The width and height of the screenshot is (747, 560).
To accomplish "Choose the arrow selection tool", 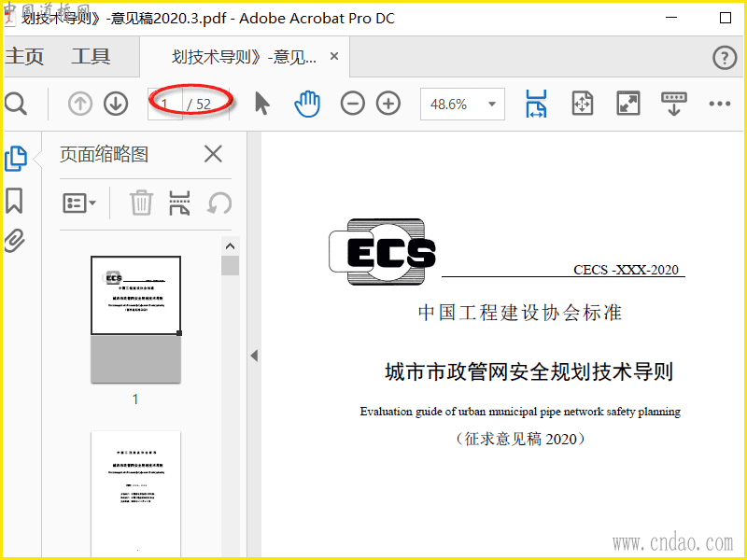I will tap(261, 104).
